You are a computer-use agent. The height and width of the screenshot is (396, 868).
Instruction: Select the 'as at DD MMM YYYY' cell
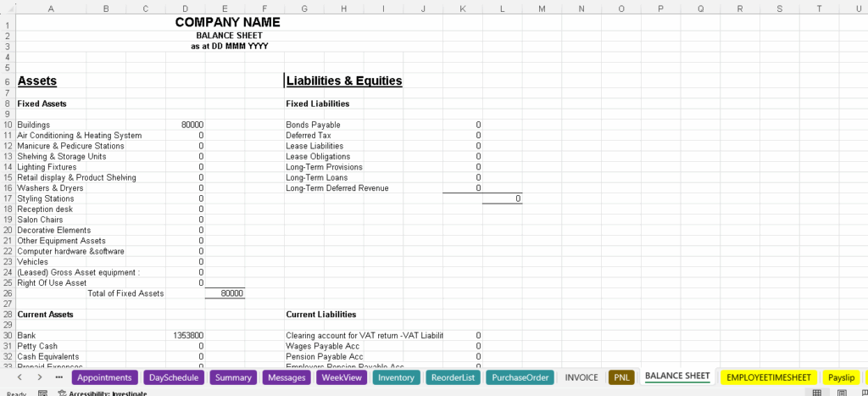point(229,46)
